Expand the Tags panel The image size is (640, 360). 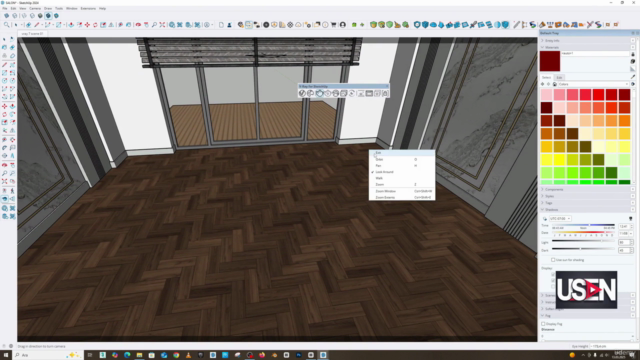(x=586, y=203)
